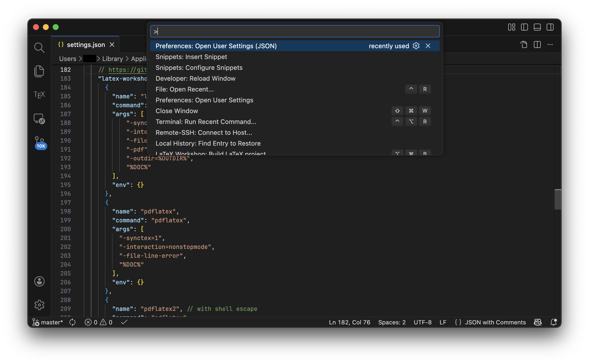Open JSON with Comments language mode picker
Screen dimensions: 589x364
click(495, 322)
